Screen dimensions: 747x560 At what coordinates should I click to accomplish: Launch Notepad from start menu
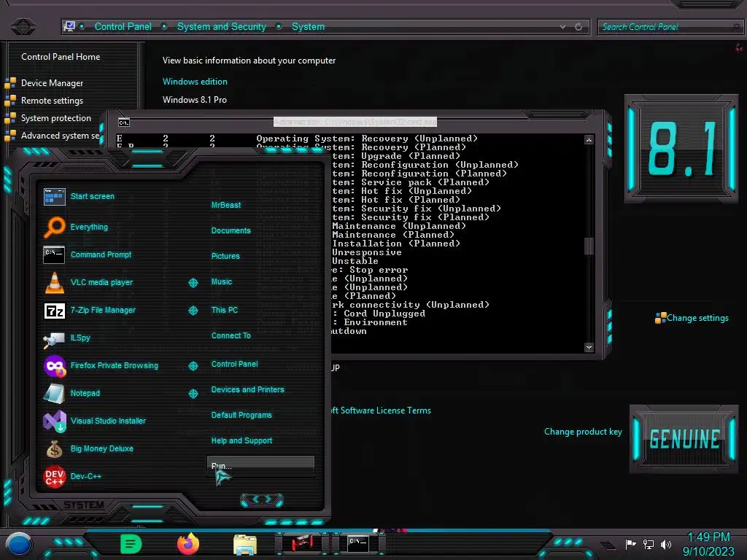(72, 393)
